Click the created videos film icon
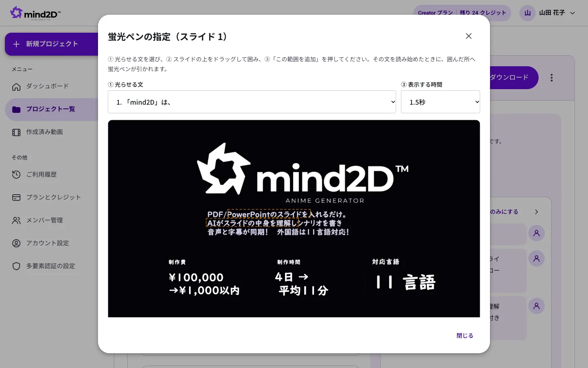Screen dimensions: 588x368 [16, 132]
